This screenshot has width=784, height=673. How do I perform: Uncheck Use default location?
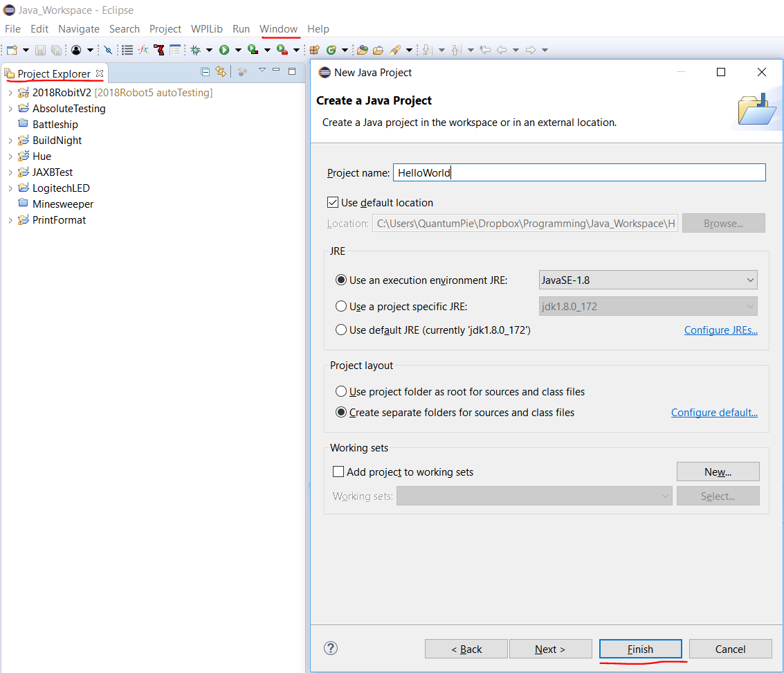click(333, 202)
